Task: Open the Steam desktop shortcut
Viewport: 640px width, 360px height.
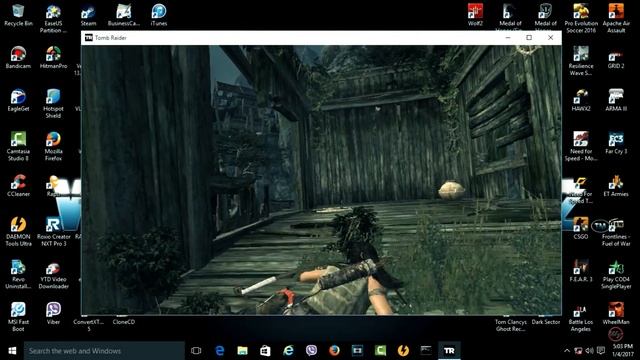Action: click(x=88, y=16)
